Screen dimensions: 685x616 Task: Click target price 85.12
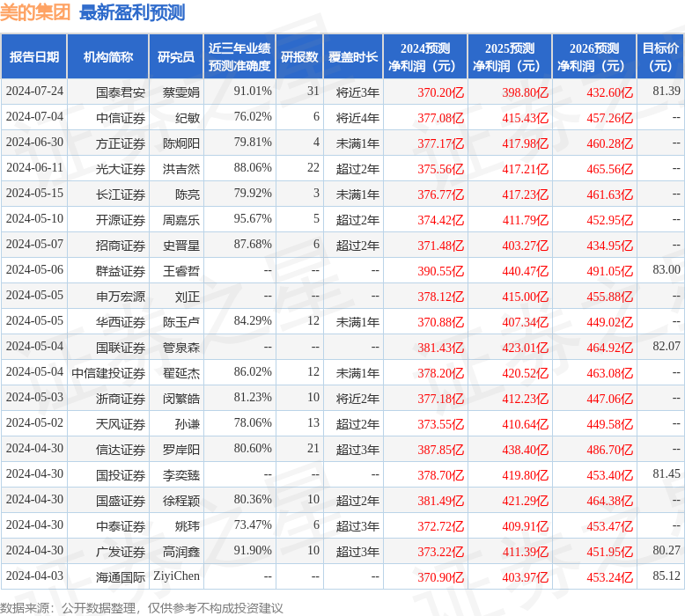click(x=667, y=576)
